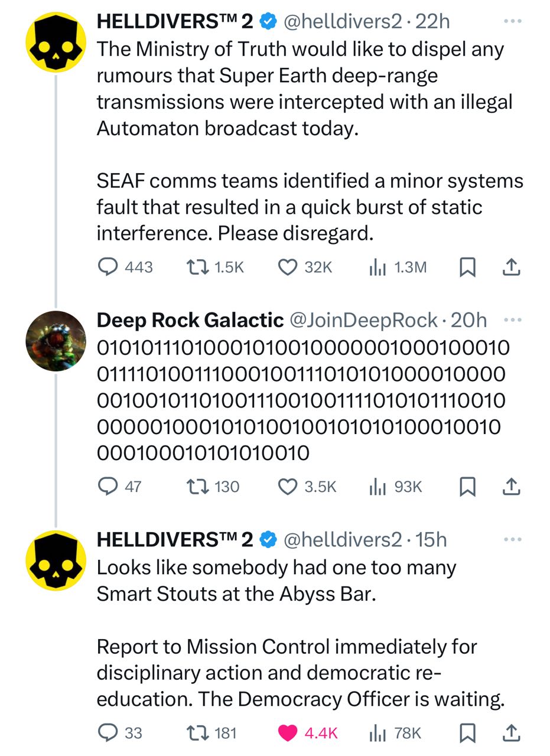550x756 pixels.
Task: Open more options on Deep Rock Galactic tweet
Action: tap(513, 320)
